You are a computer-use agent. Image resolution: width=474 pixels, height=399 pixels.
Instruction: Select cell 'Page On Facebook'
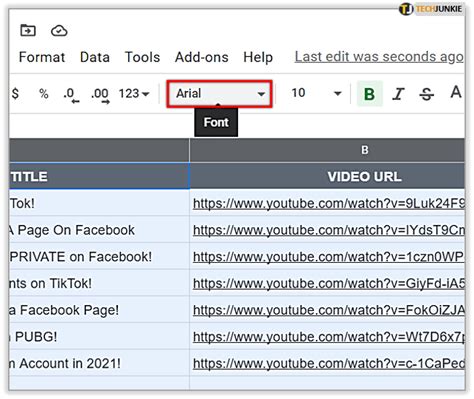pos(99,230)
